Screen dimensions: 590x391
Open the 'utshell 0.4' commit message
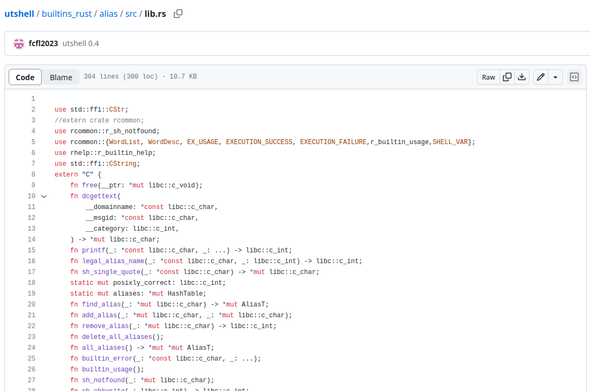(x=81, y=44)
